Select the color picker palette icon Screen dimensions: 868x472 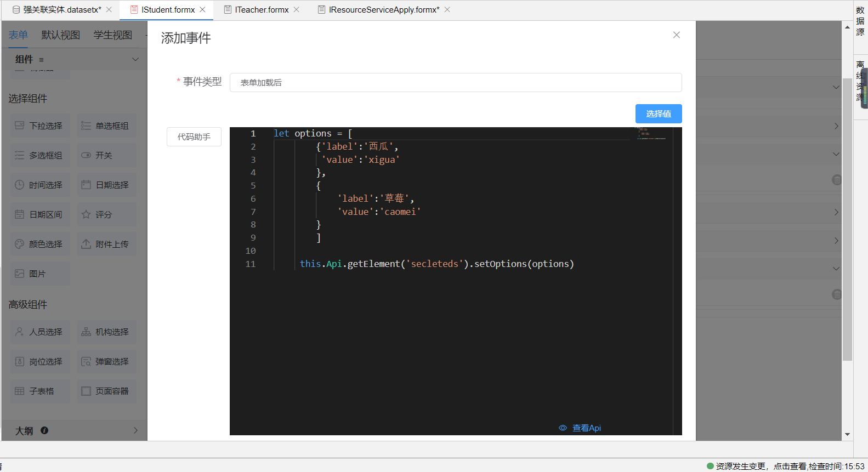[19, 244]
